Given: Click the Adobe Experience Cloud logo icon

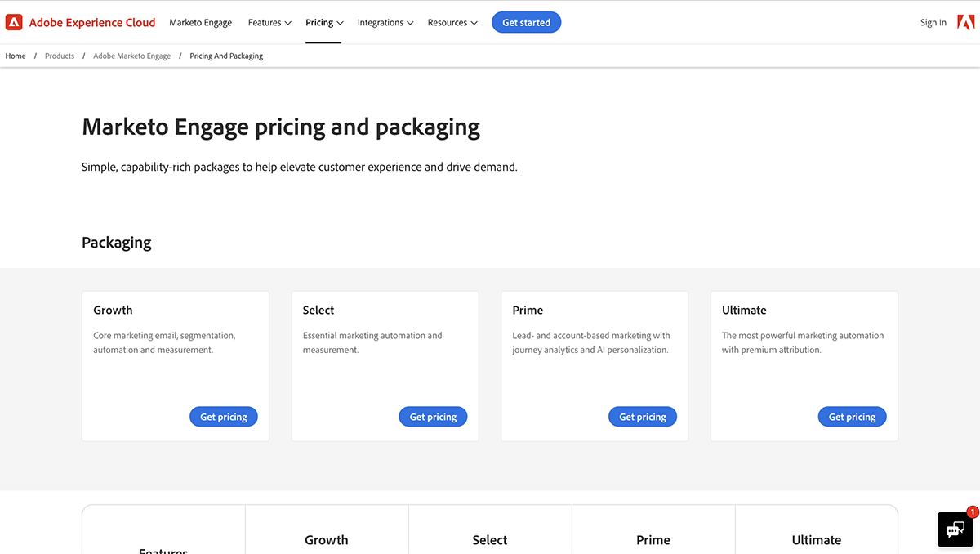Looking at the screenshot, I should tap(14, 22).
